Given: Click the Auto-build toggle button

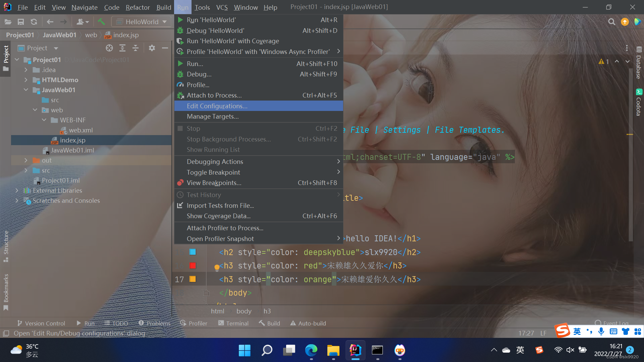Looking at the screenshot, I should [x=308, y=323].
